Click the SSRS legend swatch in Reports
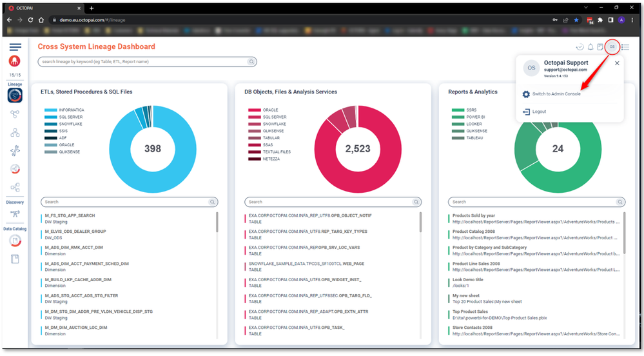The image size is (644, 356). (x=458, y=110)
